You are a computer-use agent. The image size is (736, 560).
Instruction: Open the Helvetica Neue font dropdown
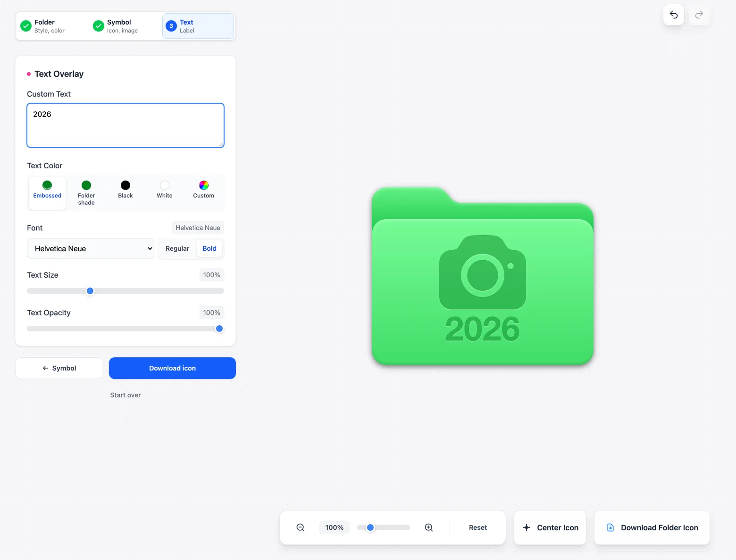pyautogui.click(x=91, y=248)
